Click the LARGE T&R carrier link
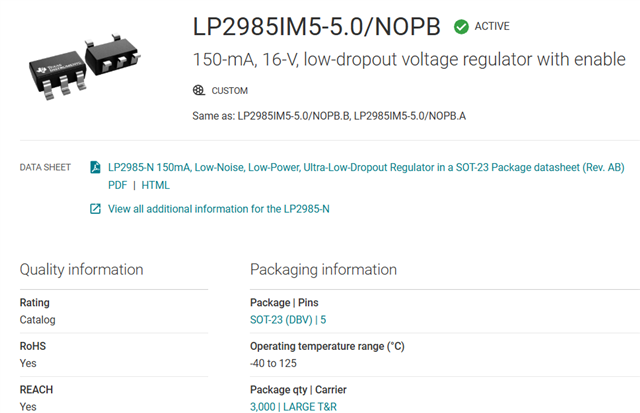This screenshot has width=640, height=413. (x=310, y=407)
